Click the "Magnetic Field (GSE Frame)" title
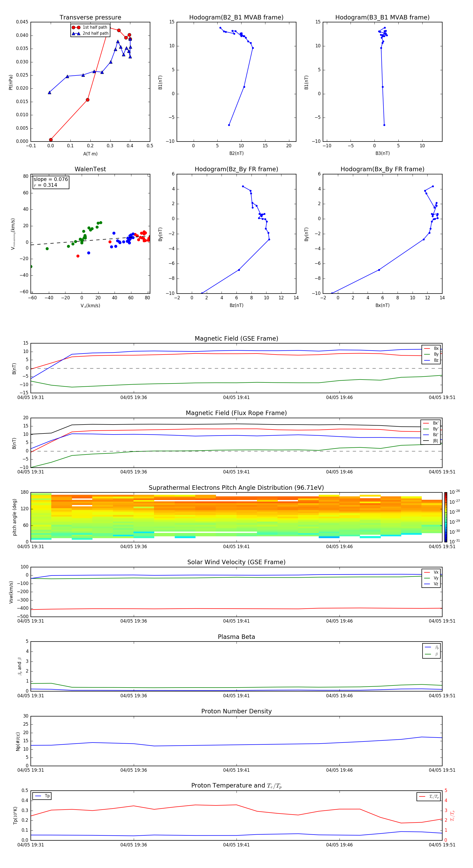473x868 pixels. [x=236, y=339]
